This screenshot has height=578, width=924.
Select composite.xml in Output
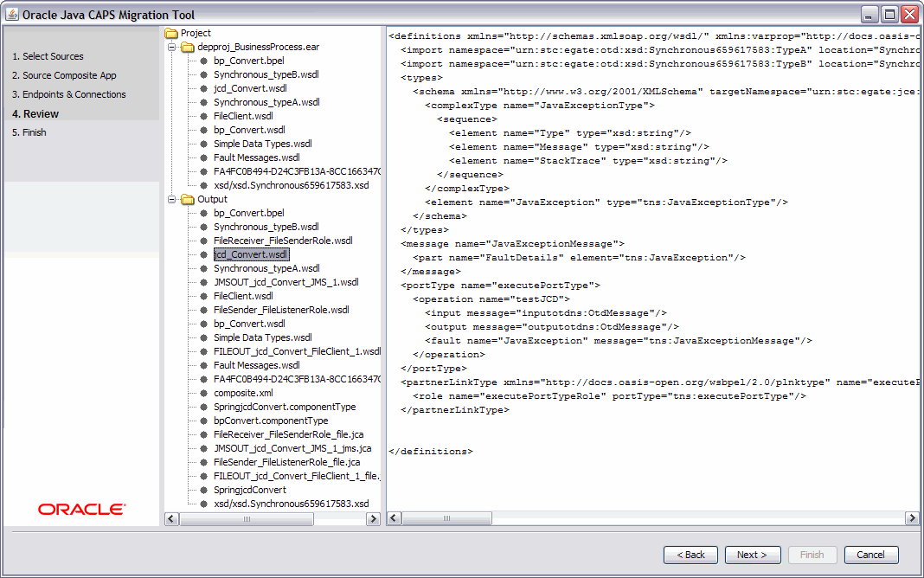(243, 393)
